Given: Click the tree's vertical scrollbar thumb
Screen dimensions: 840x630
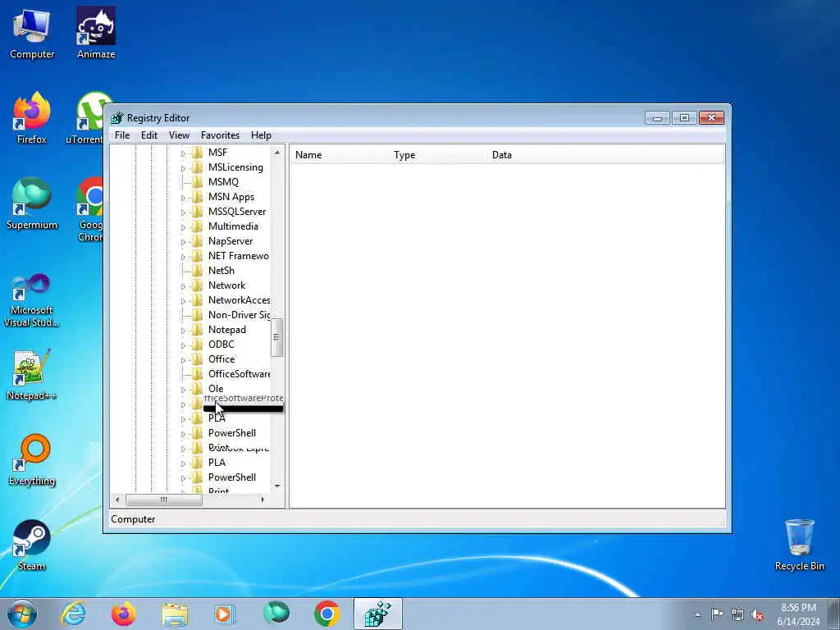Looking at the screenshot, I should click(x=277, y=337).
